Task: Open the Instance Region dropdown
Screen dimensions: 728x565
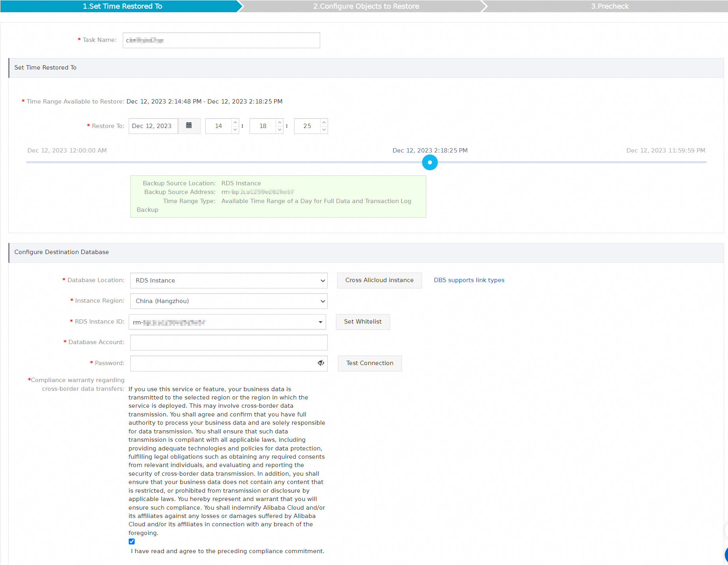Action: 229,301
